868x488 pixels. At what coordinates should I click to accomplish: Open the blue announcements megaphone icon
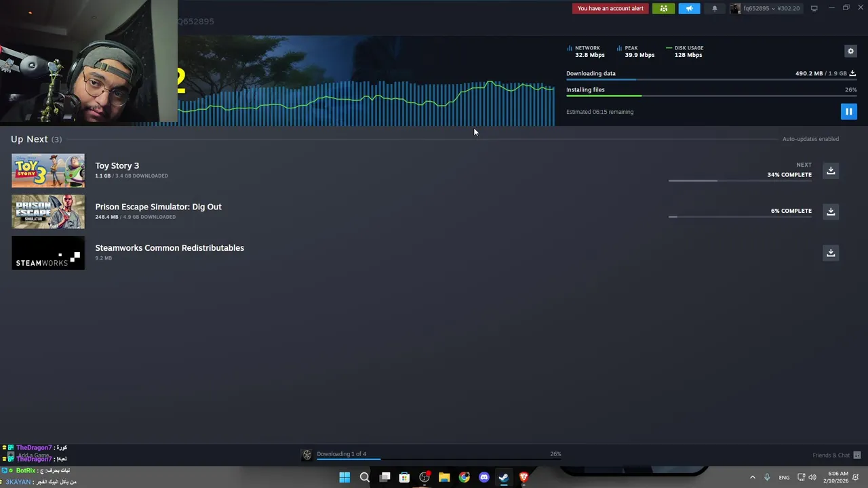[x=689, y=9]
